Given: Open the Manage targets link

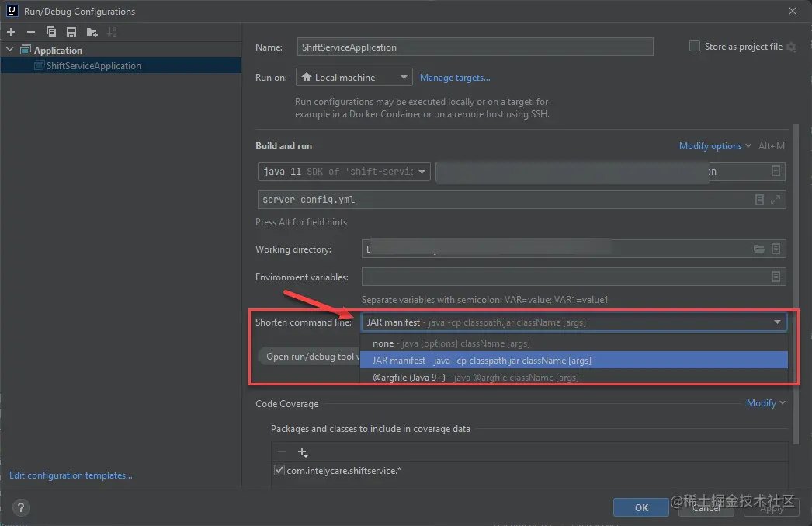Looking at the screenshot, I should point(455,78).
